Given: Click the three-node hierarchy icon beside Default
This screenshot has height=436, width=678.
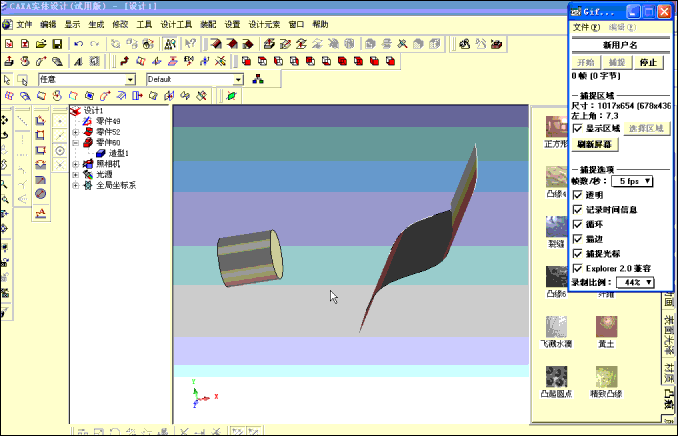Looking at the screenshot, I should coord(258,79).
